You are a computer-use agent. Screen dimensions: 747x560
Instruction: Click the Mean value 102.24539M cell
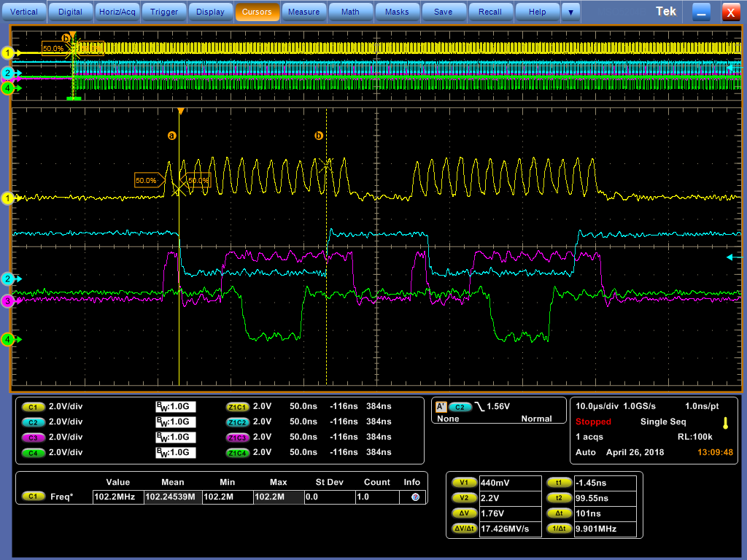click(173, 497)
